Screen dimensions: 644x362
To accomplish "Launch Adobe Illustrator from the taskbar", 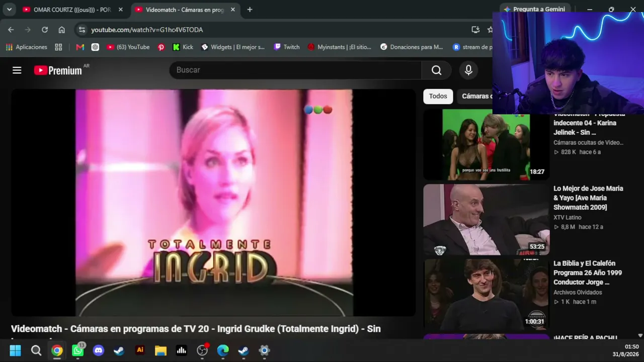I will [140, 350].
